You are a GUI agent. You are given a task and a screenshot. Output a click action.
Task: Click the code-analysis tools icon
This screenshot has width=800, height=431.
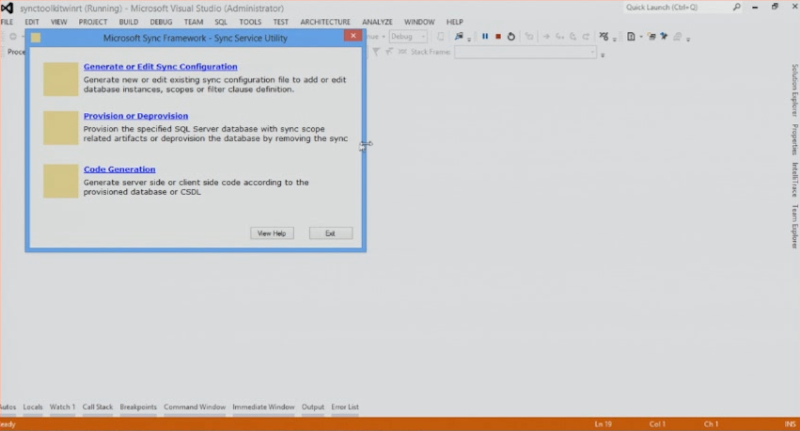point(604,36)
